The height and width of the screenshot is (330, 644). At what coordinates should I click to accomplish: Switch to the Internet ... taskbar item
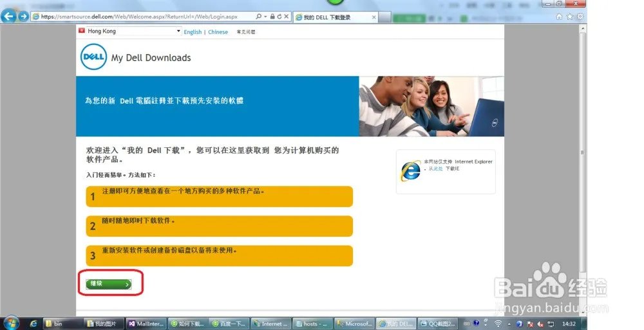click(271, 324)
